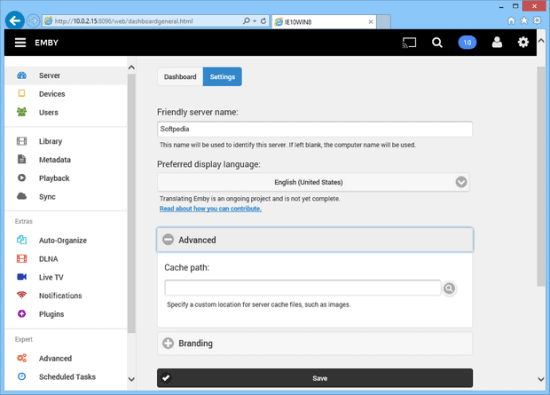Click the Library film icon
The height and width of the screenshot is (395, 550).
(22, 141)
